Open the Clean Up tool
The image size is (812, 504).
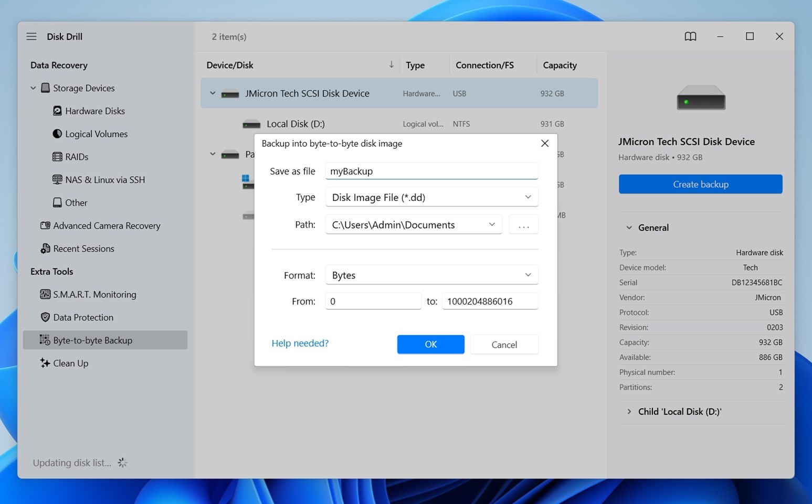(x=70, y=363)
